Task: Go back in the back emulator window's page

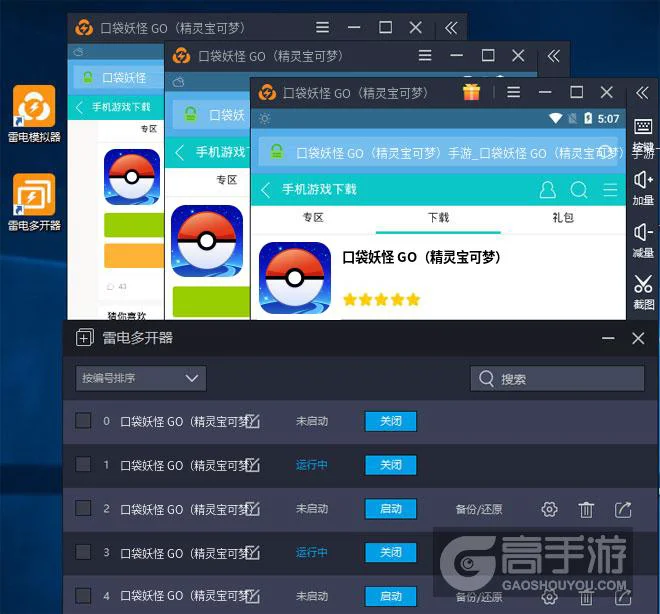Action: pyautogui.click(x=79, y=107)
